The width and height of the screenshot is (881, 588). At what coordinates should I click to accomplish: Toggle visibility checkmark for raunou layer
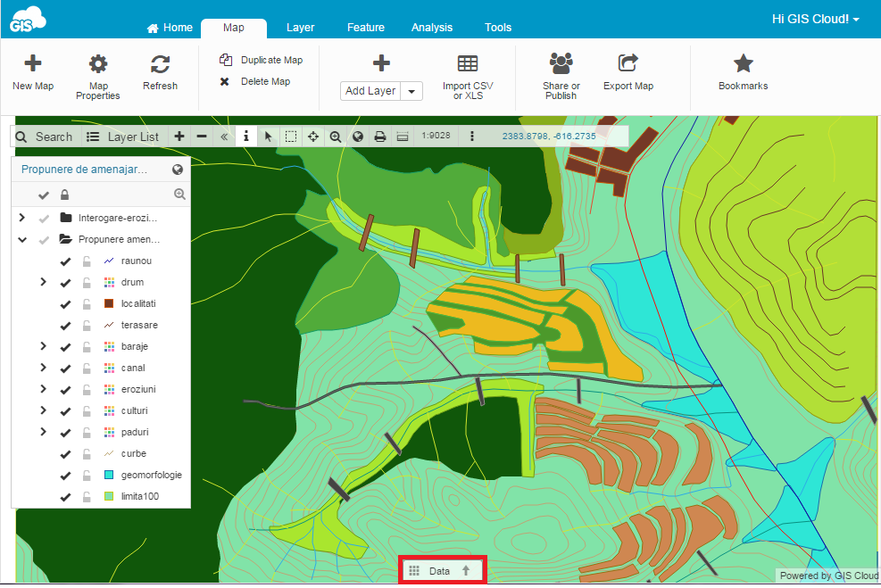pos(66,261)
